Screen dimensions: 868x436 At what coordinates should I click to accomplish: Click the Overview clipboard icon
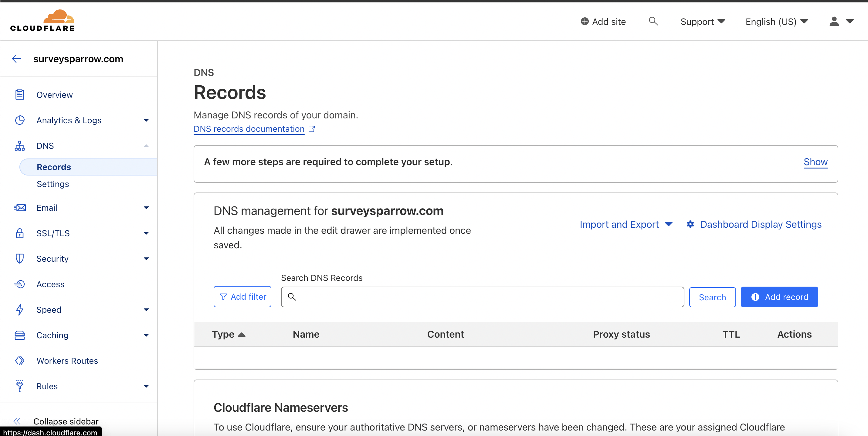coord(19,95)
